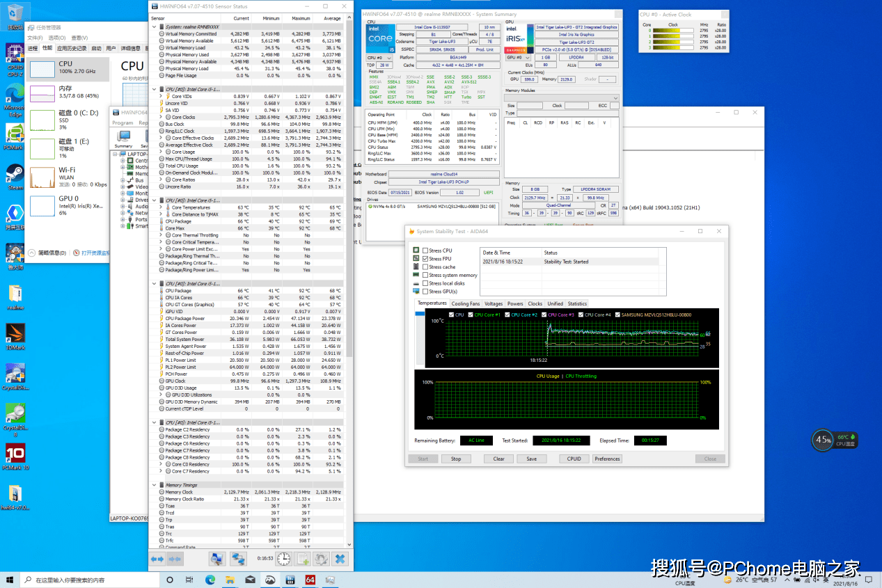
Task: Open the Memory Modules dropdown
Action: tap(562, 98)
